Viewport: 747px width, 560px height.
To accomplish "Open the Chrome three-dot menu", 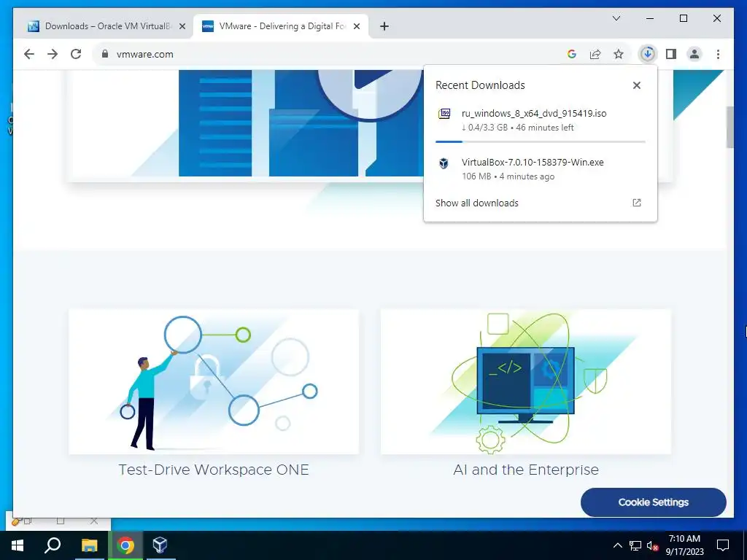I will click(718, 54).
